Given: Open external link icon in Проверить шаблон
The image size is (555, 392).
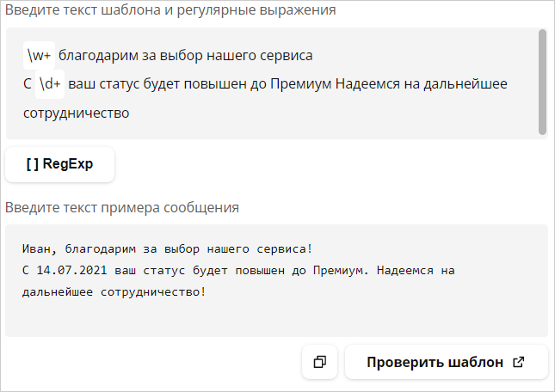Looking at the screenshot, I should coord(519,362).
